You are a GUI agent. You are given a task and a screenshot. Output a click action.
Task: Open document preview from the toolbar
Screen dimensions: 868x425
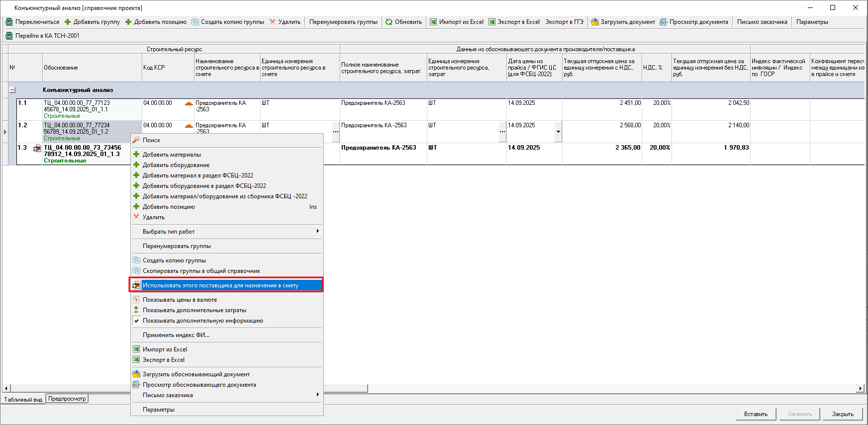(664, 22)
